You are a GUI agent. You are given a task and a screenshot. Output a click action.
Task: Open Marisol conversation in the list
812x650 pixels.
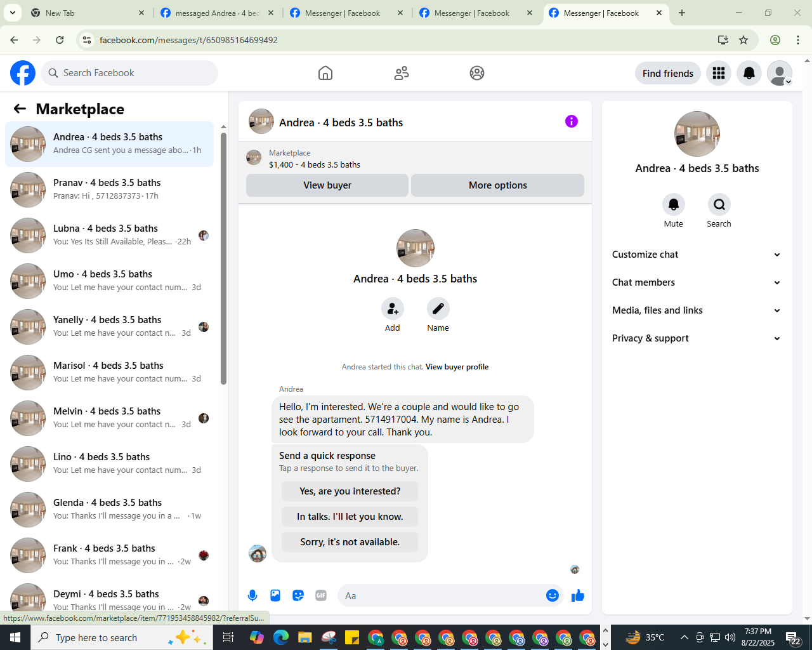[110, 373]
